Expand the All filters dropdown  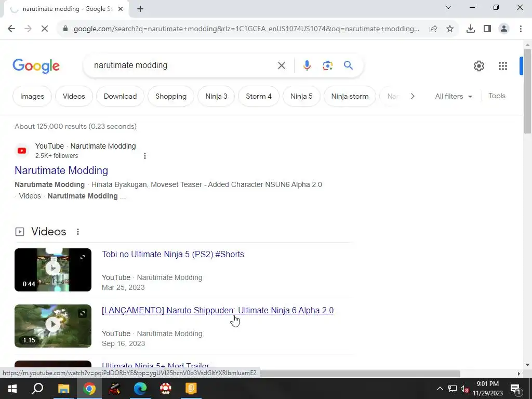pos(454,96)
